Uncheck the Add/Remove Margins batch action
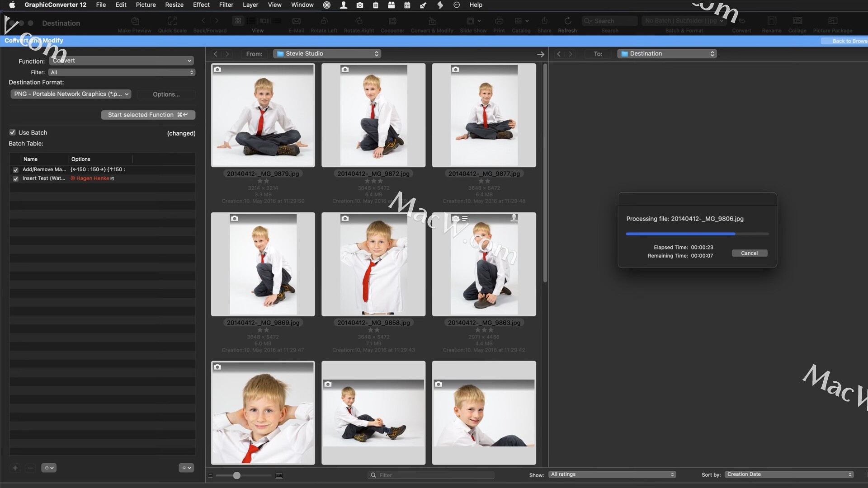Image resolution: width=868 pixels, height=488 pixels. point(16,170)
